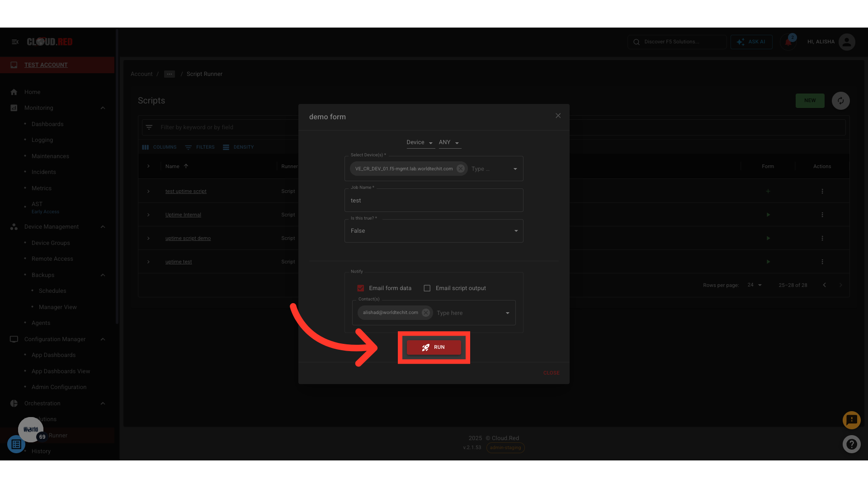The width and height of the screenshot is (868, 488).
Task: Click the Job Name input field
Action: [x=434, y=201]
